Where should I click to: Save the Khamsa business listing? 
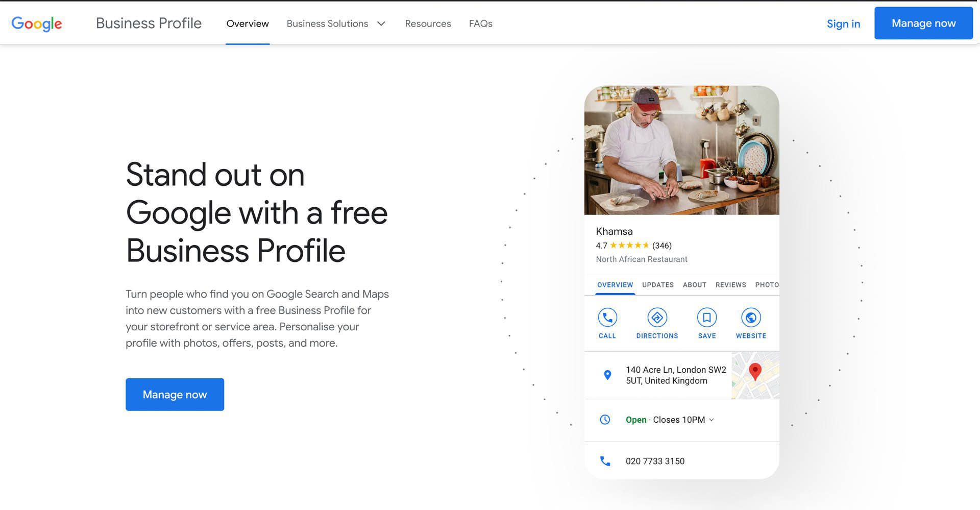(706, 318)
